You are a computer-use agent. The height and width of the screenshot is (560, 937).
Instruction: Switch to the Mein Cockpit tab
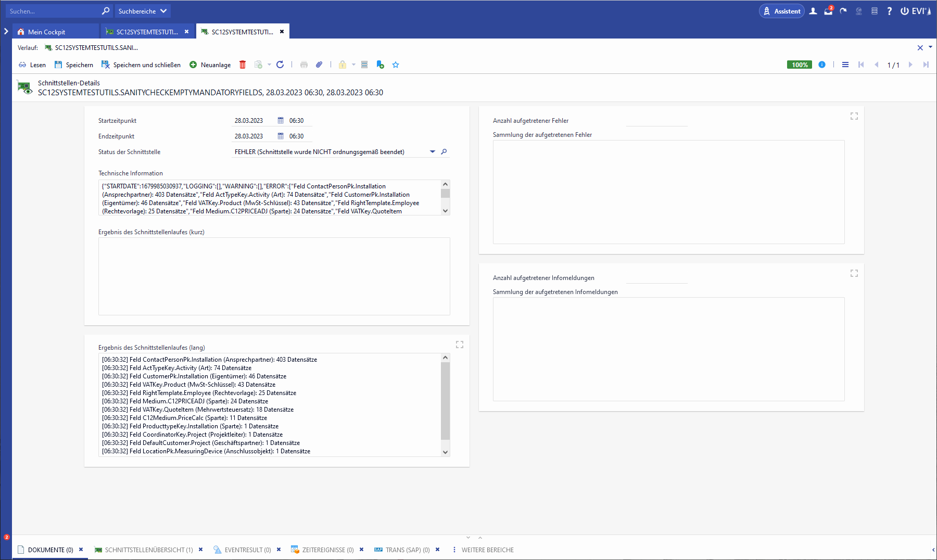[x=46, y=32]
